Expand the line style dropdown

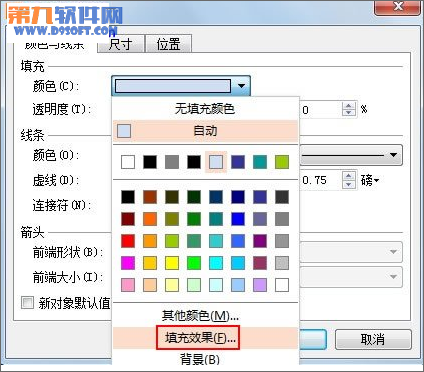click(393, 155)
